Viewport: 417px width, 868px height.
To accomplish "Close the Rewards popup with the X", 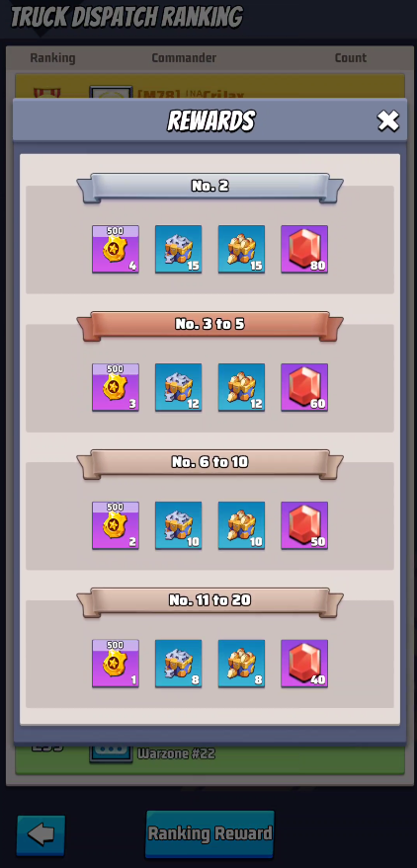I will click(387, 120).
